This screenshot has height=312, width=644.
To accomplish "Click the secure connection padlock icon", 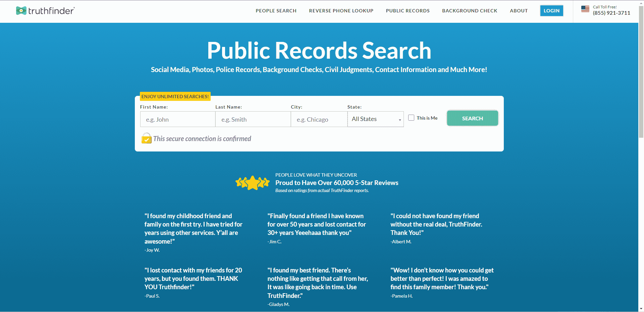I will 147,138.
